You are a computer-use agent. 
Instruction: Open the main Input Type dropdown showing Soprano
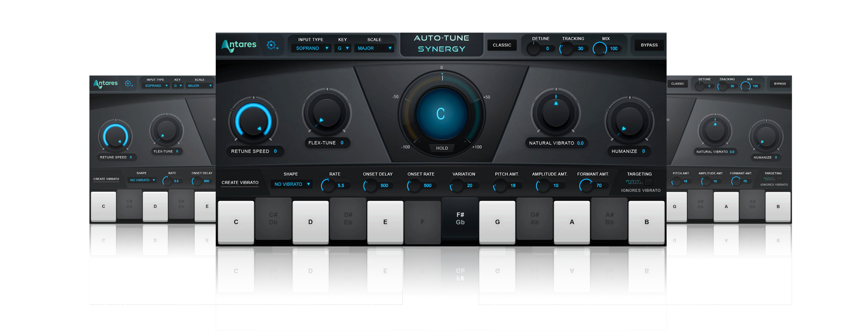pos(311,49)
